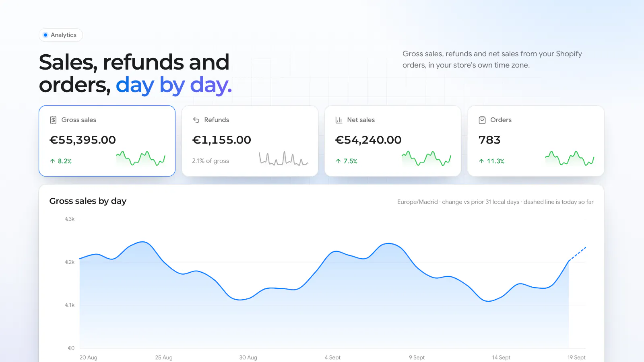Click the dashed today-so-far line segment
The width and height of the screenshot is (644, 362).
(578, 254)
